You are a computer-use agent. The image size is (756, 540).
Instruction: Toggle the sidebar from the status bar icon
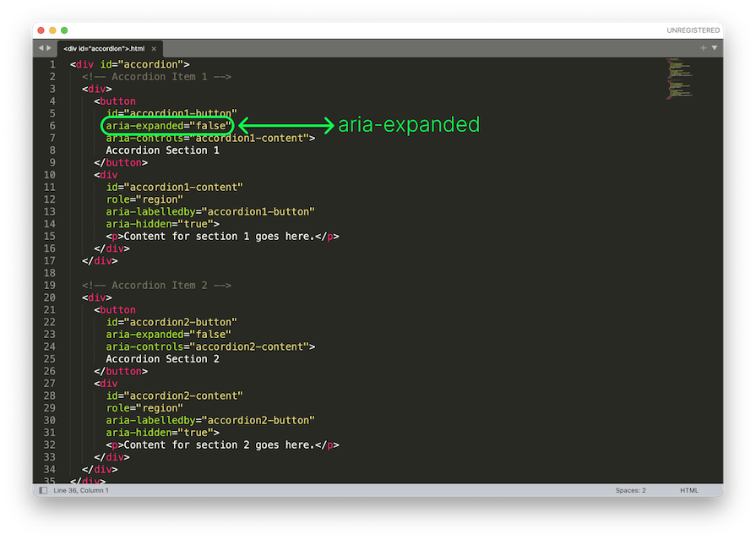point(43,490)
